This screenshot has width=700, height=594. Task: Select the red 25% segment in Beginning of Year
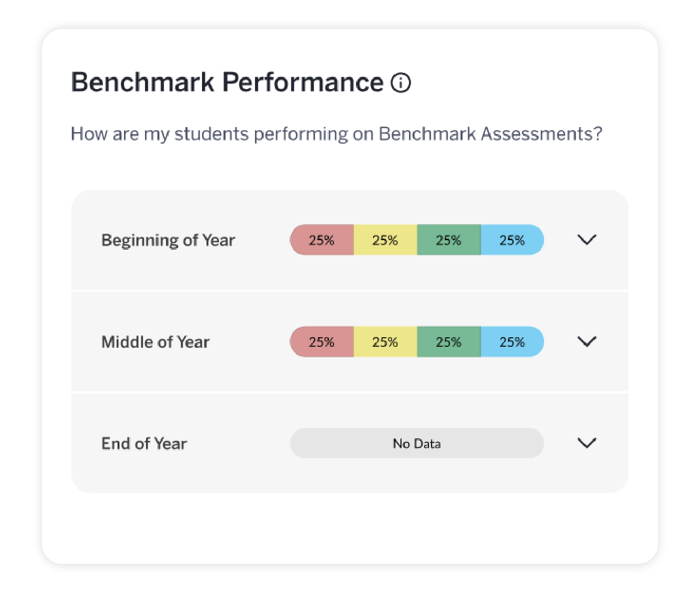[322, 240]
